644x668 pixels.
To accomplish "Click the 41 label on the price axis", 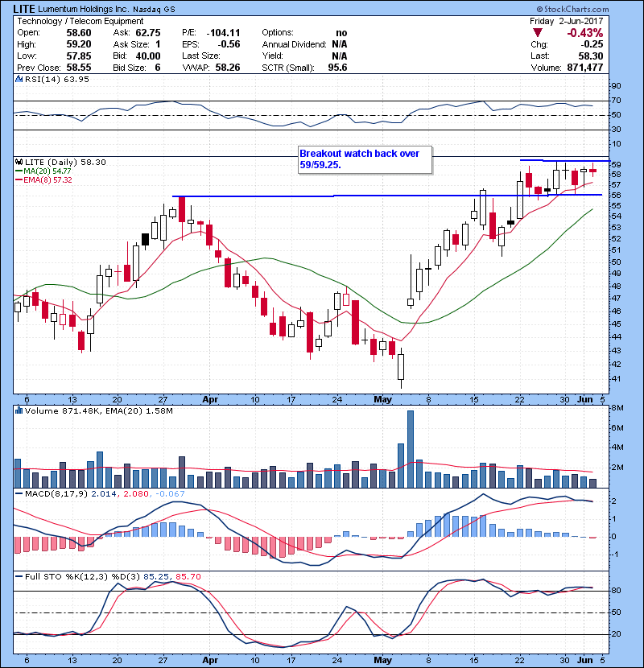I will [616, 378].
